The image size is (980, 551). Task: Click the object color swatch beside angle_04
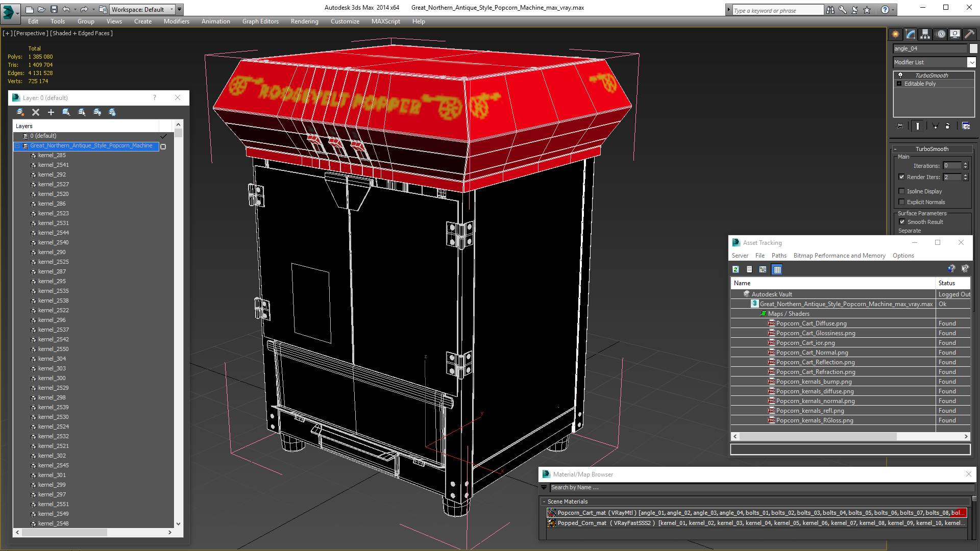point(973,48)
